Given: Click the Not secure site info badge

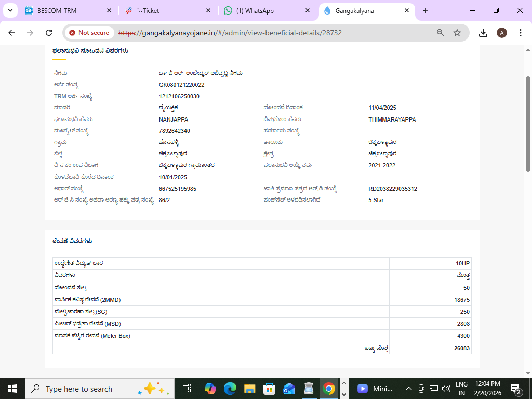Looking at the screenshot, I should click(x=89, y=33).
